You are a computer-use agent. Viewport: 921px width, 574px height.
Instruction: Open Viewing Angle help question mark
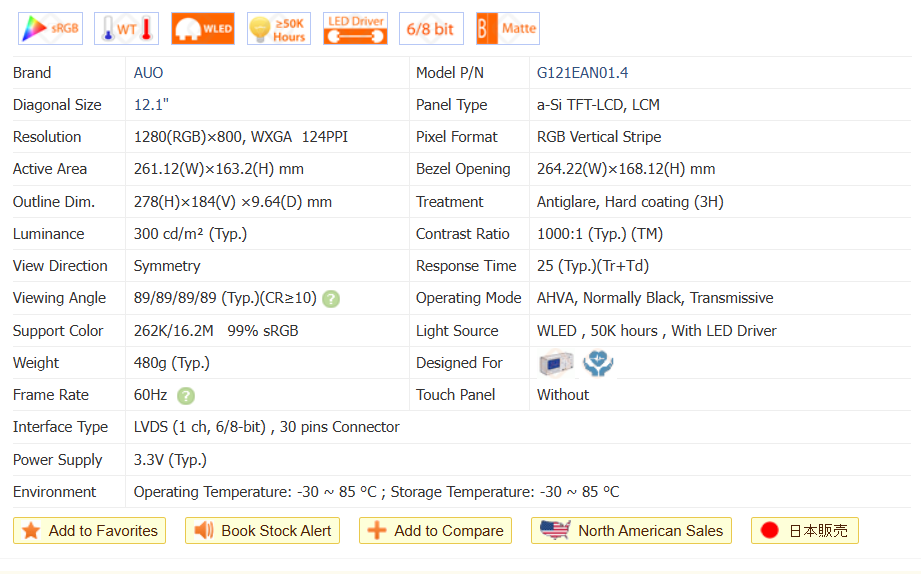pyautogui.click(x=331, y=299)
